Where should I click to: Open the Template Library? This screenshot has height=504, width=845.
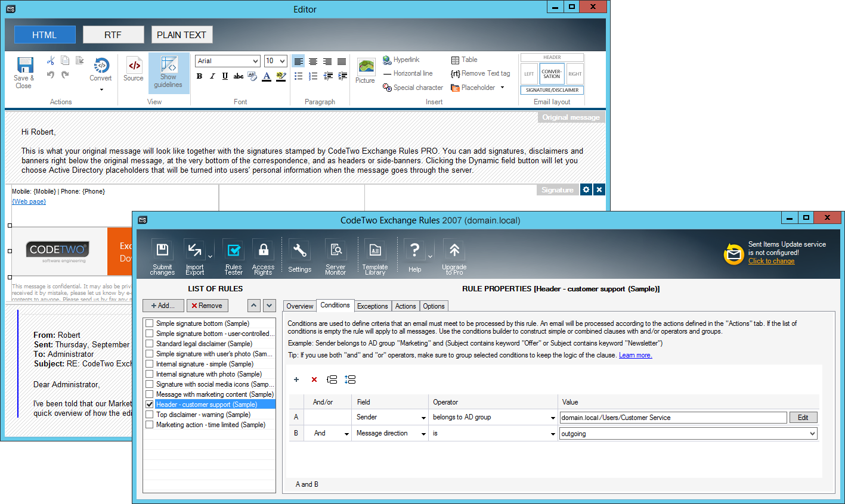[x=375, y=257]
